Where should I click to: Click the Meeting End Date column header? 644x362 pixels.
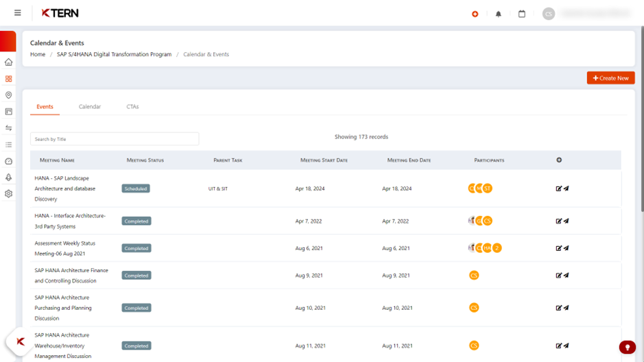point(409,160)
